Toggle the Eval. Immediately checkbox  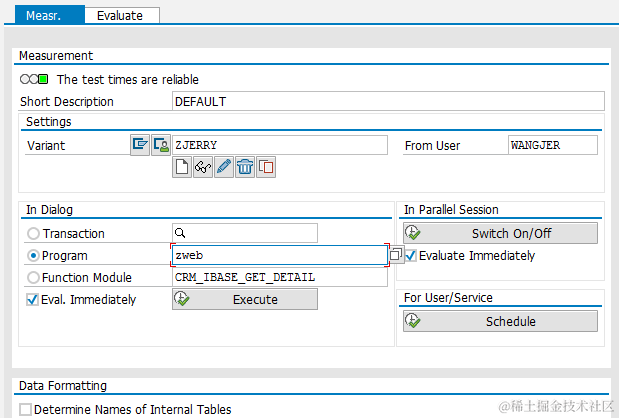[32, 300]
